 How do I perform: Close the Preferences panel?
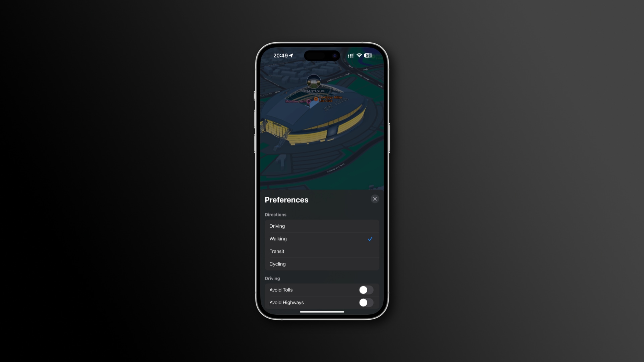pos(375,199)
